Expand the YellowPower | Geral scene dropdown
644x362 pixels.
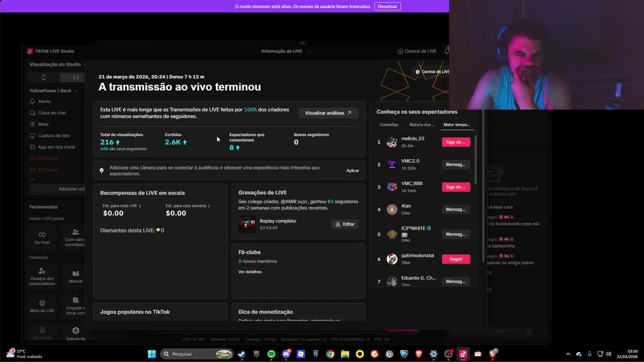(x=53, y=91)
